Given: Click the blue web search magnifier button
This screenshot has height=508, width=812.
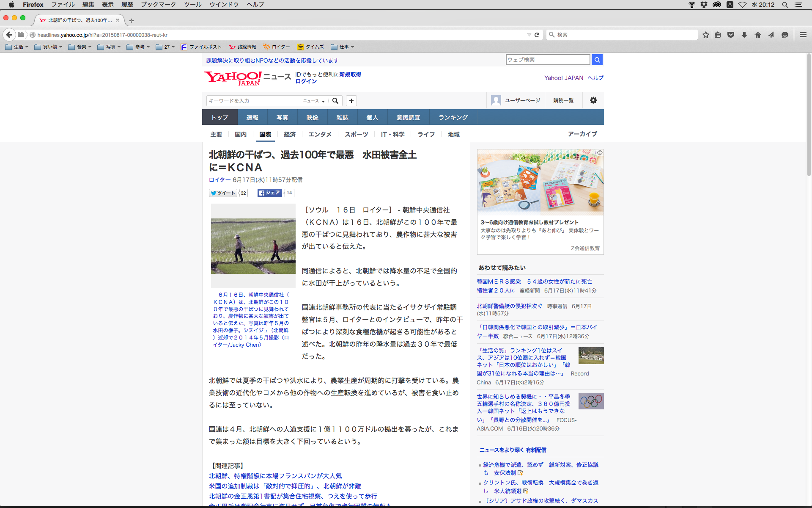Looking at the screenshot, I should click(597, 60).
